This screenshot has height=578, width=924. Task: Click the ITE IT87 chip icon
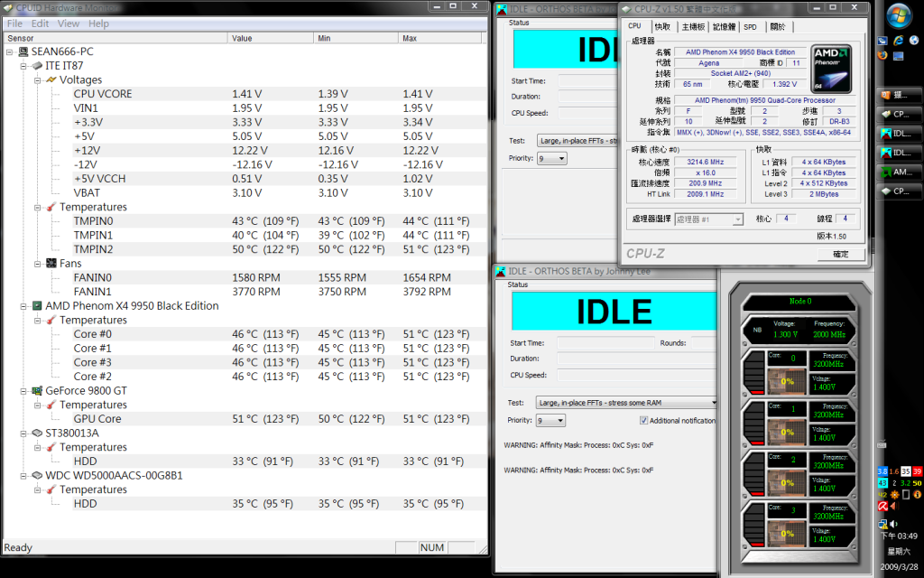pos(37,65)
